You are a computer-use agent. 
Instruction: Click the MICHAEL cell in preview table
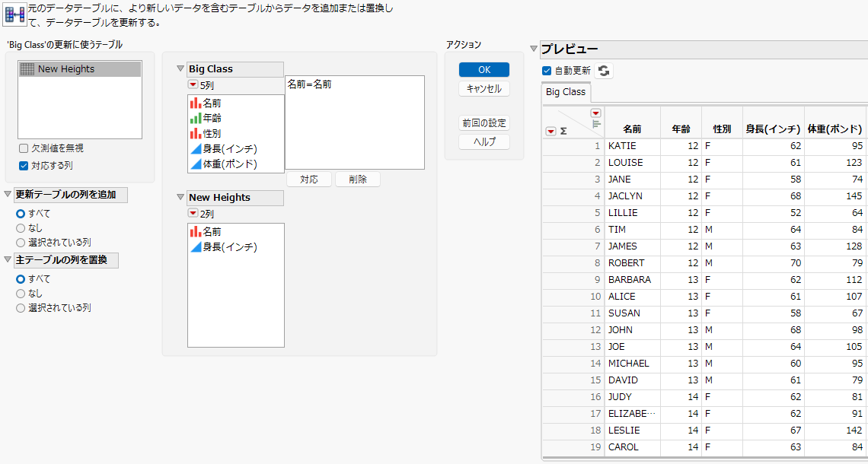click(x=632, y=364)
